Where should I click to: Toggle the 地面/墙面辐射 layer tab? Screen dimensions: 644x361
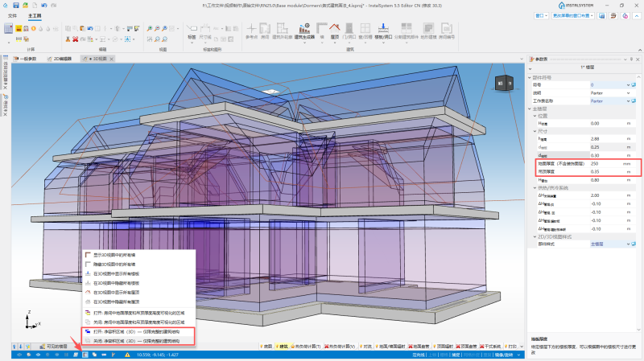coord(390,347)
